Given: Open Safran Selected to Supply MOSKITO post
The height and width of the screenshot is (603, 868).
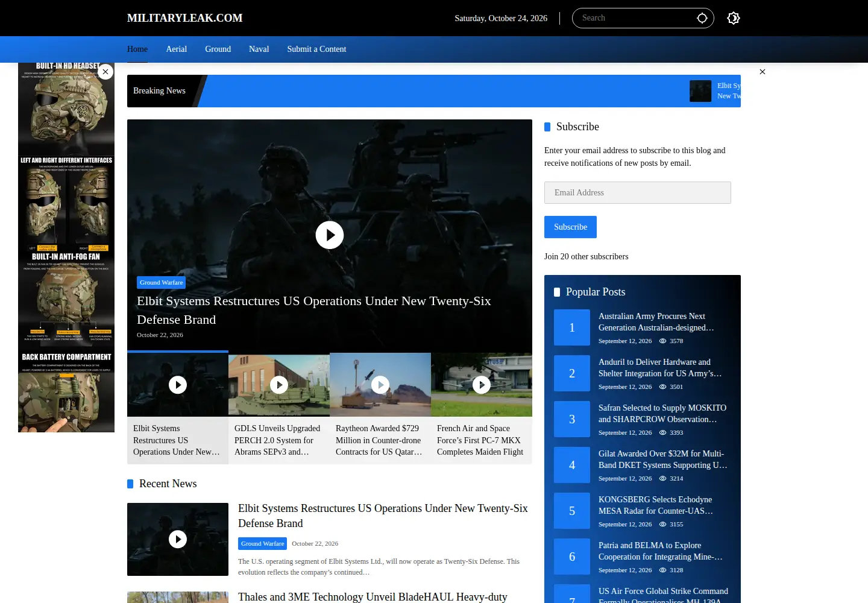Looking at the screenshot, I should (x=662, y=414).
